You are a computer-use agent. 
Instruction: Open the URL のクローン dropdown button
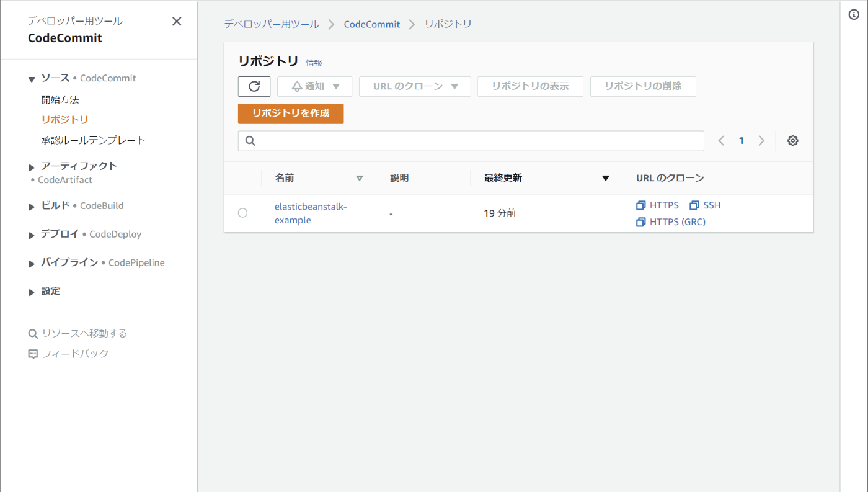[x=415, y=86]
